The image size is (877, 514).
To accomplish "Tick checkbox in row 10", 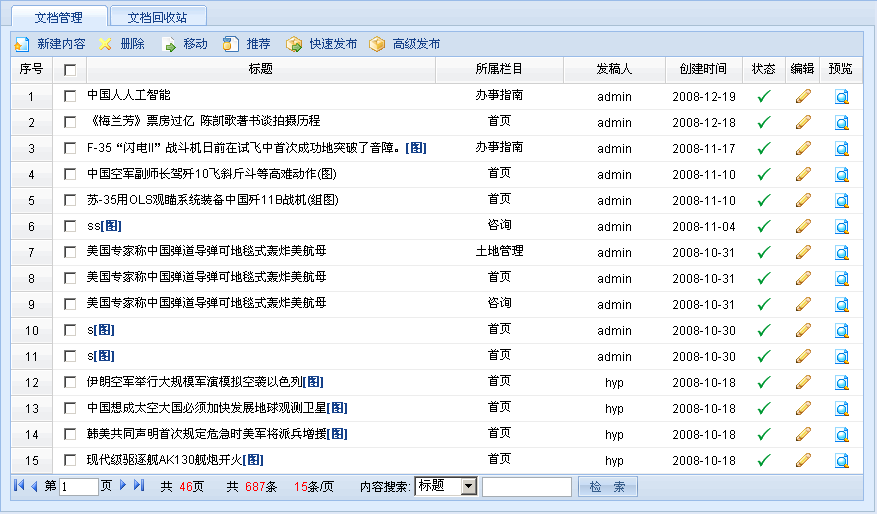I will [70, 330].
